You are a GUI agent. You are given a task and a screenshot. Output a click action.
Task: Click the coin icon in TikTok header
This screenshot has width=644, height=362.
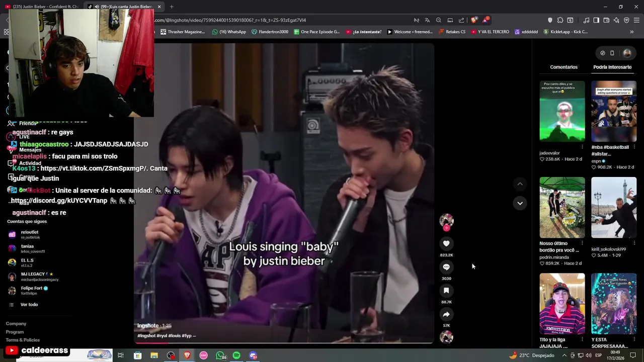[x=603, y=53]
